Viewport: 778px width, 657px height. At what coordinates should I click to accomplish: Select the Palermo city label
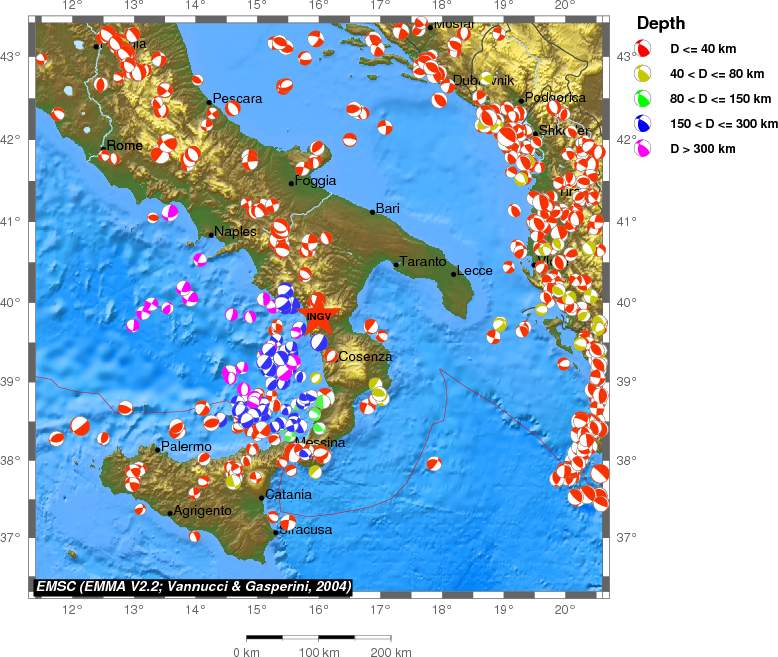186,446
